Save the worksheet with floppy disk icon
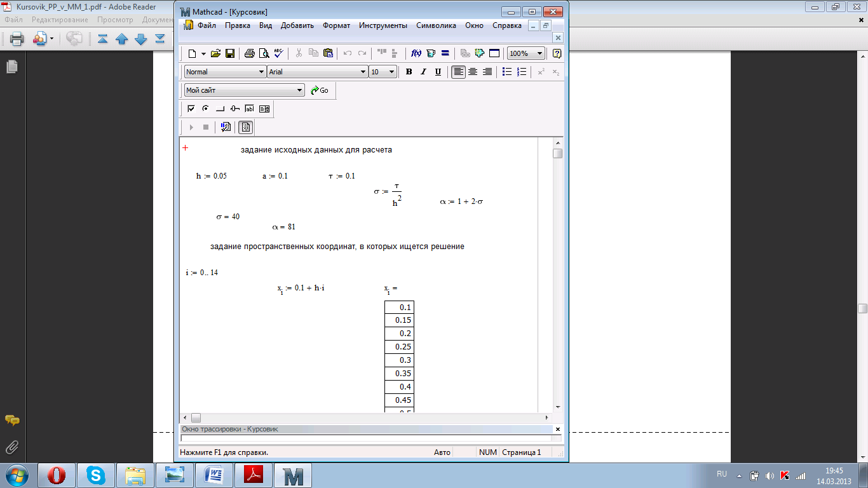 click(x=230, y=53)
